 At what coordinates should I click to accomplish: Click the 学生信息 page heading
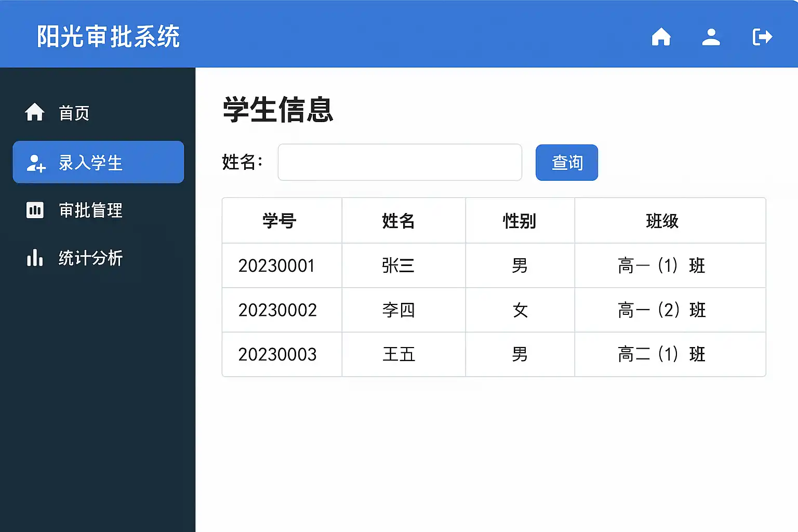278,110
